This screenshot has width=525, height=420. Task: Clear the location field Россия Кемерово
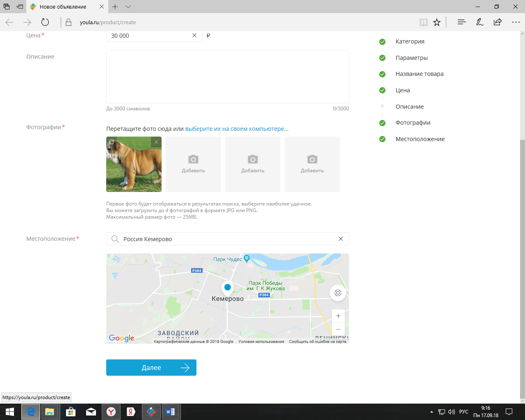pyautogui.click(x=340, y=239)
